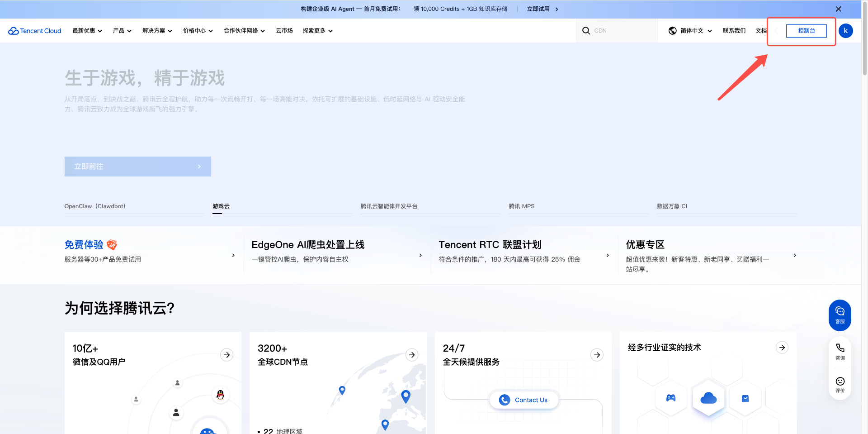Open 云市场 in navigation bar
This screenshot has height=434, width=868.
coord(284,31)
